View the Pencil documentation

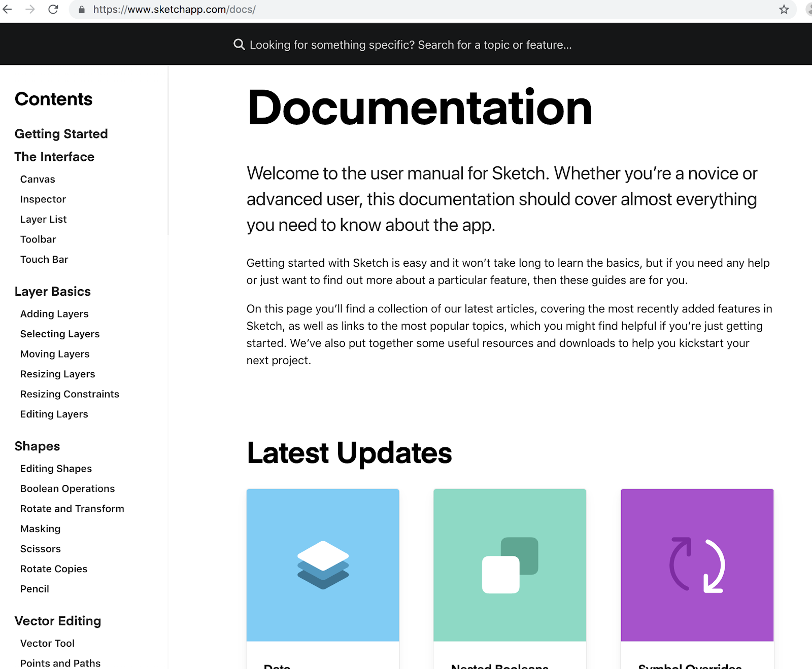(x=35, y=589)
